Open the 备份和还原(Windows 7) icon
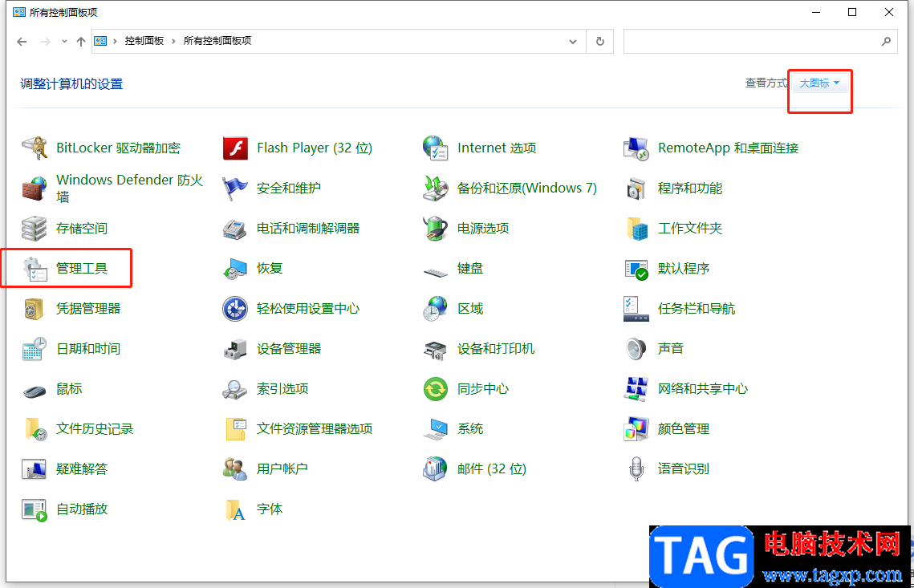The image size is (914, 588). point(436,189)
